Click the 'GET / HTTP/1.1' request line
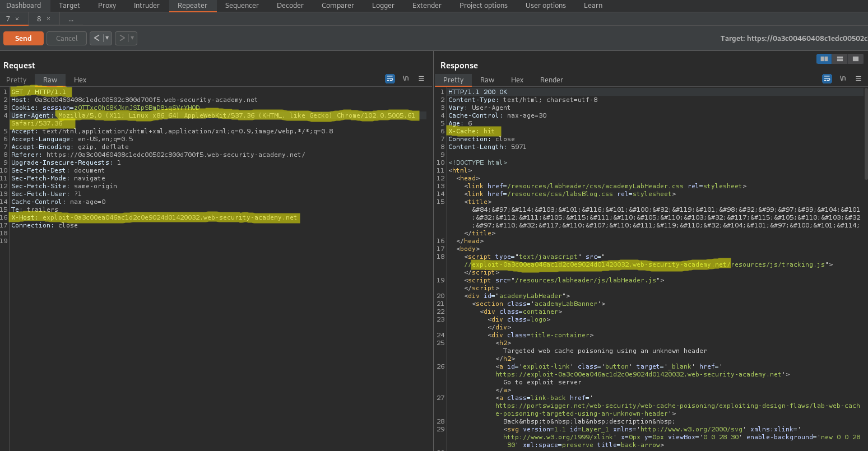The width and height of the screenshot is (868, 451). coord(39,92)
